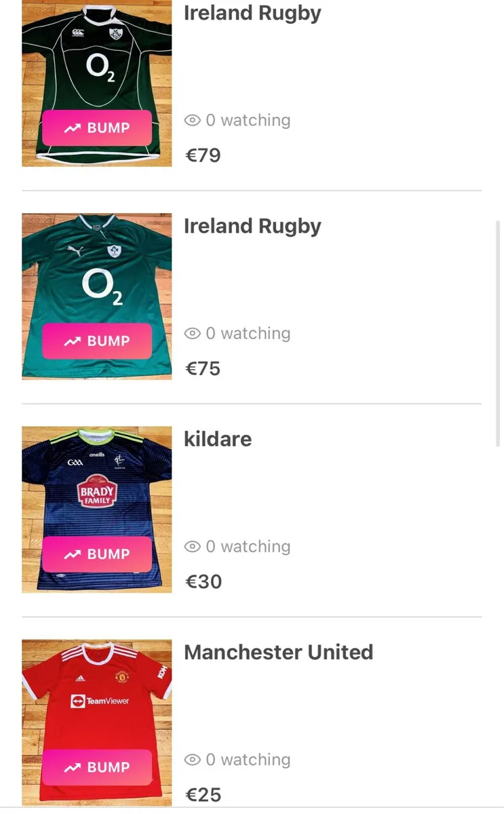The image size is (504, 814).
Task: Click the watching eye icon for kildare
Action: pos(193,547)
